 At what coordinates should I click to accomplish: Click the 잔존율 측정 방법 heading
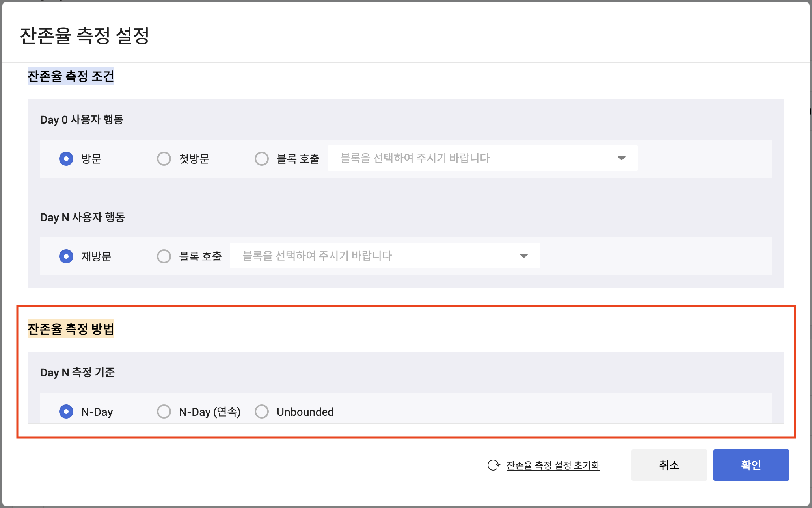click(x=71, y=329)
